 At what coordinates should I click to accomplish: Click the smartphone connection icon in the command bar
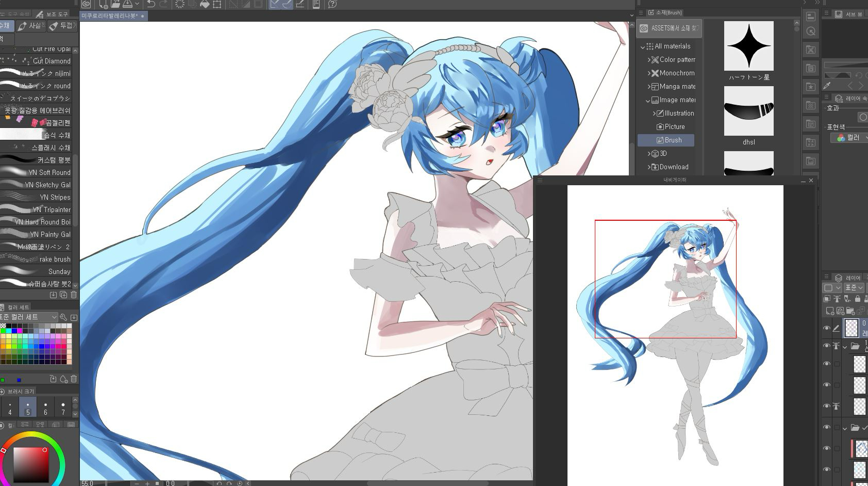point(316,4)
